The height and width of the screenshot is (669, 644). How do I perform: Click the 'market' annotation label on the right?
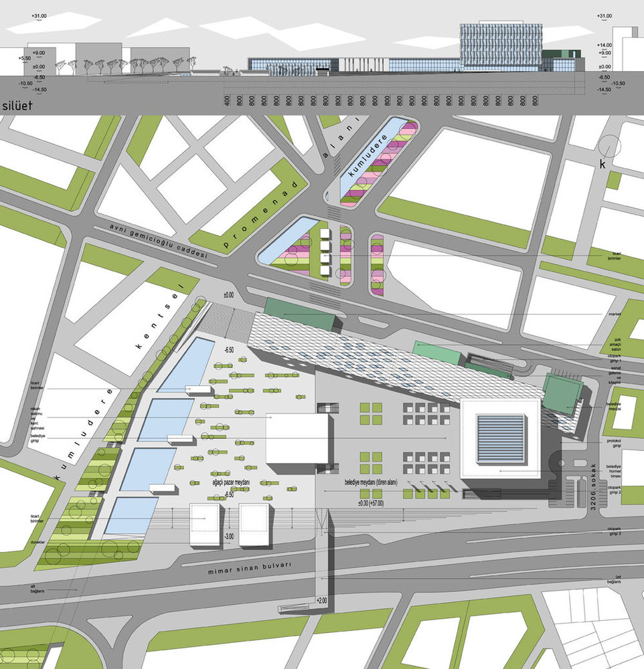pos(615,314)
